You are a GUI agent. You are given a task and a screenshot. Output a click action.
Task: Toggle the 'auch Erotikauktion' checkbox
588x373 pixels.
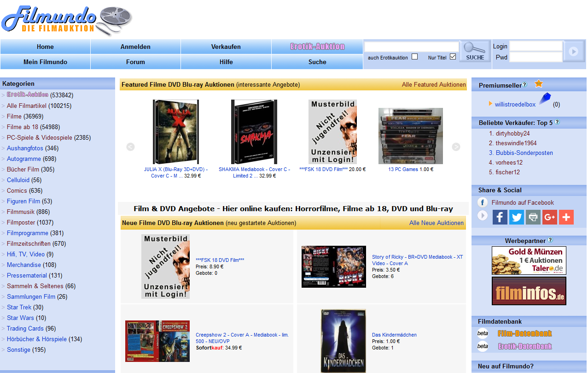coord(415,57)
